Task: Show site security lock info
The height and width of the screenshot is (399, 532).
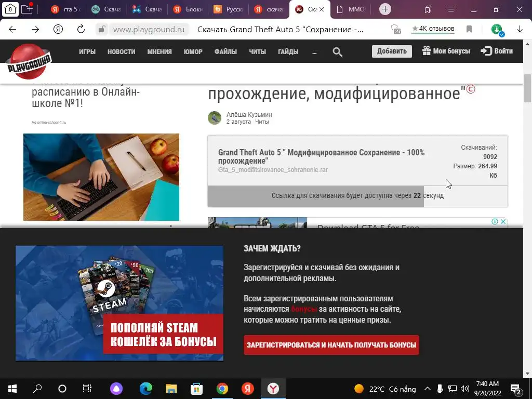Action: [x=101, y=30]
